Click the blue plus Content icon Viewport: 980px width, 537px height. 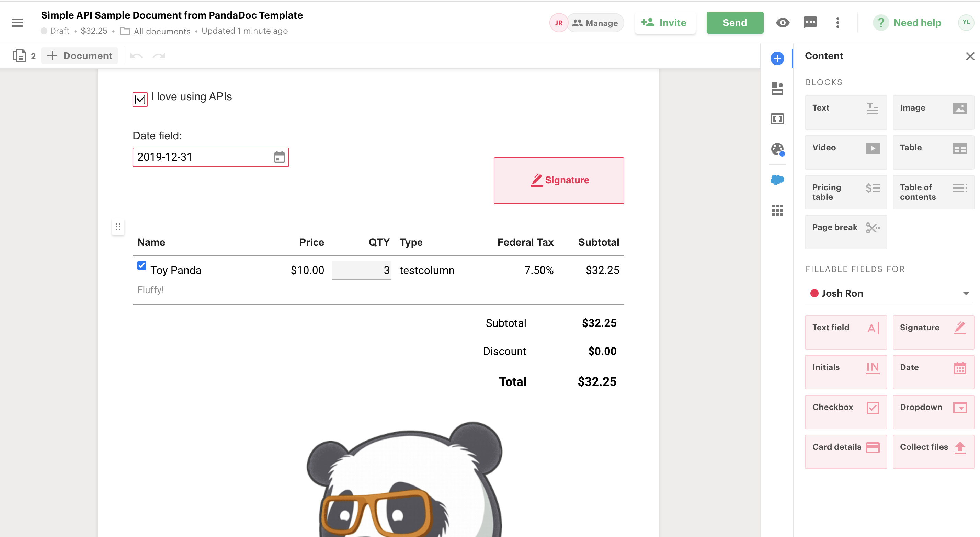(x=777, y=58)
